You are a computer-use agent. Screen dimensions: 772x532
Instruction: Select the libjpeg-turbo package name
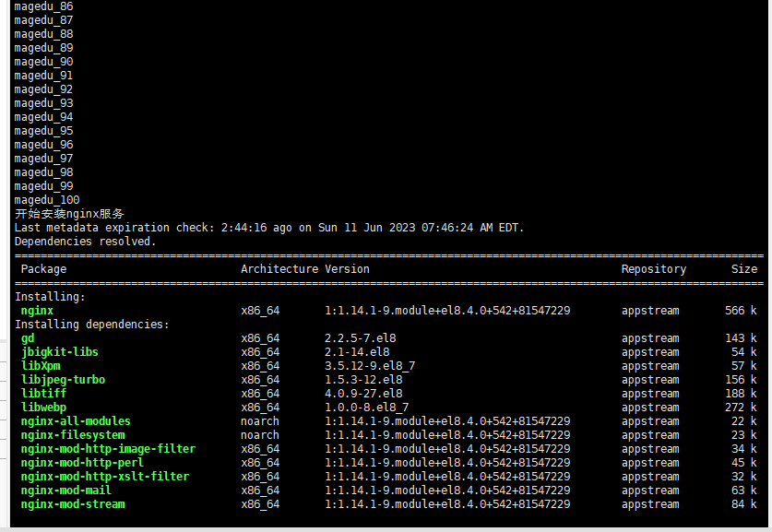pos(63,380)
